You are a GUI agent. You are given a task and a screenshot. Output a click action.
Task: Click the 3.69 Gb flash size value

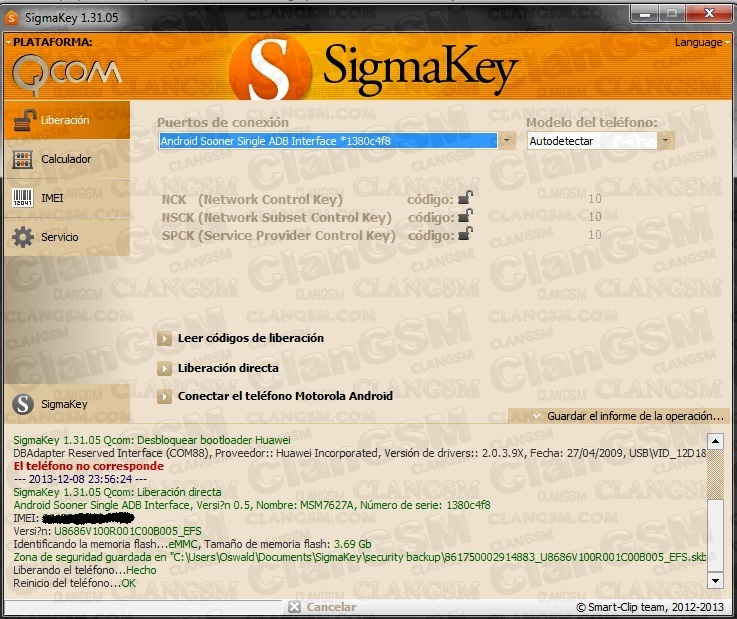pyautogui.click(x=353, y=544)
